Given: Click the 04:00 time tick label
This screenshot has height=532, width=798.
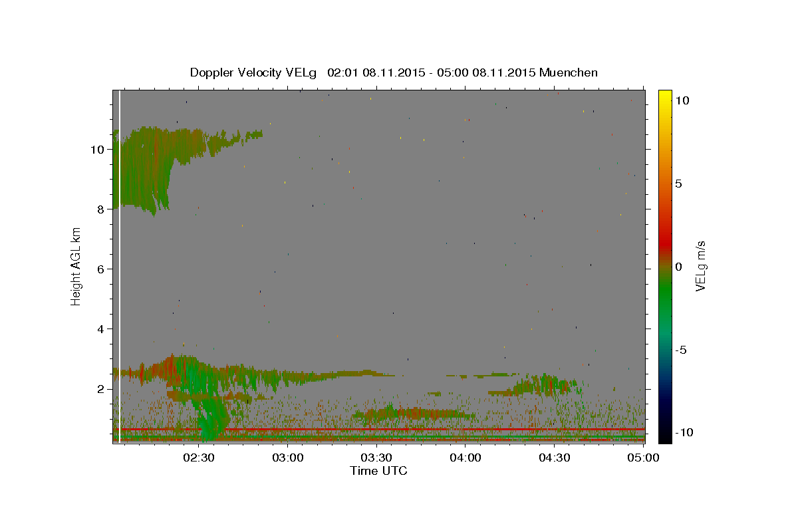Looking at the screenshot, I should point(465,458).
